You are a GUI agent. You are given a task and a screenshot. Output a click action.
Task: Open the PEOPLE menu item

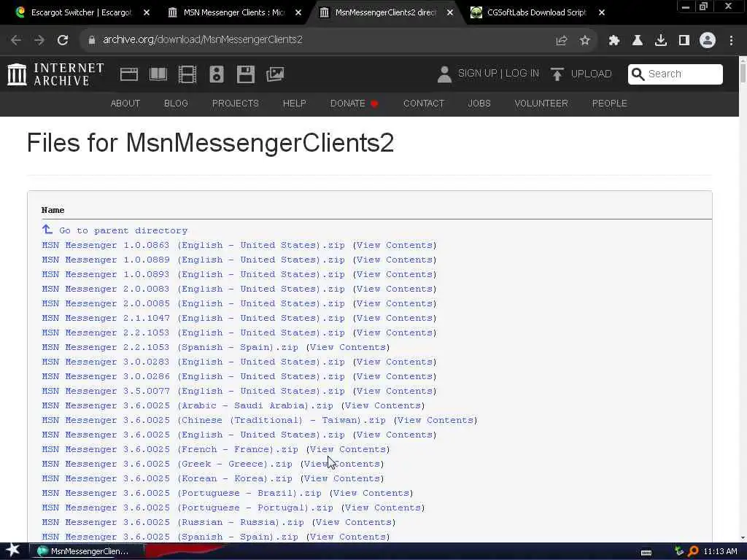[x=609, y=104]
